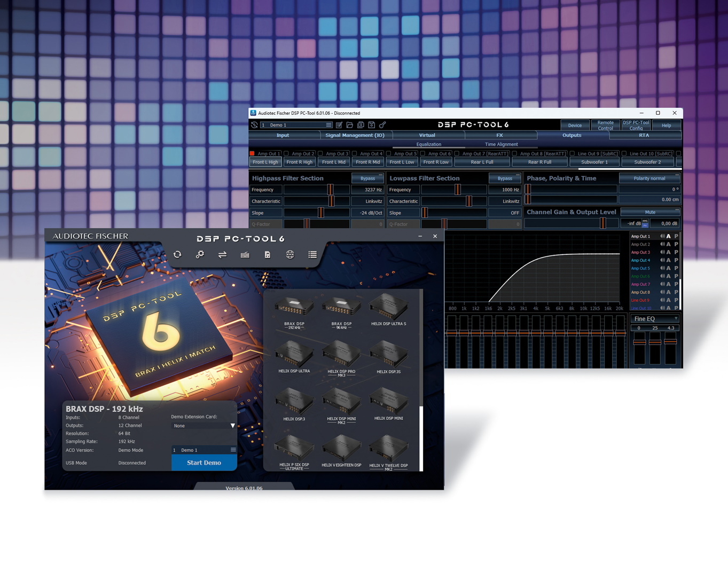Adjust the Highpass Frequency slider handle
The width and height of the screenshot is (728, 587).
[331, 190]
